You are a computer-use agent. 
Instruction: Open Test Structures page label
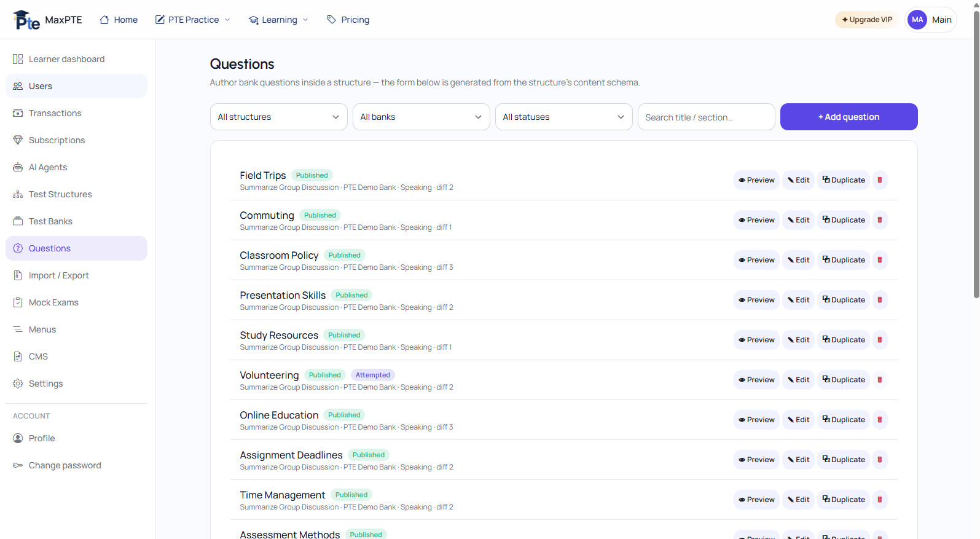tap(60, 194)
